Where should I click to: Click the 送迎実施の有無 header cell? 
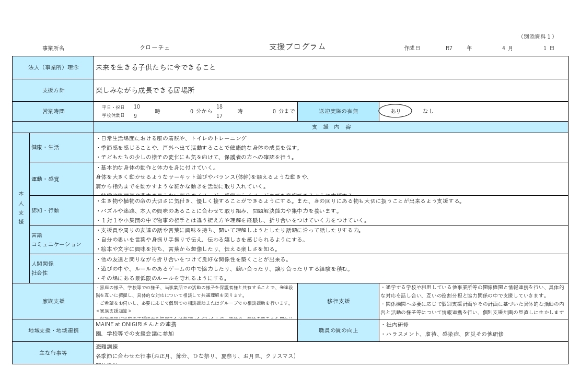(x=338, y=111)
